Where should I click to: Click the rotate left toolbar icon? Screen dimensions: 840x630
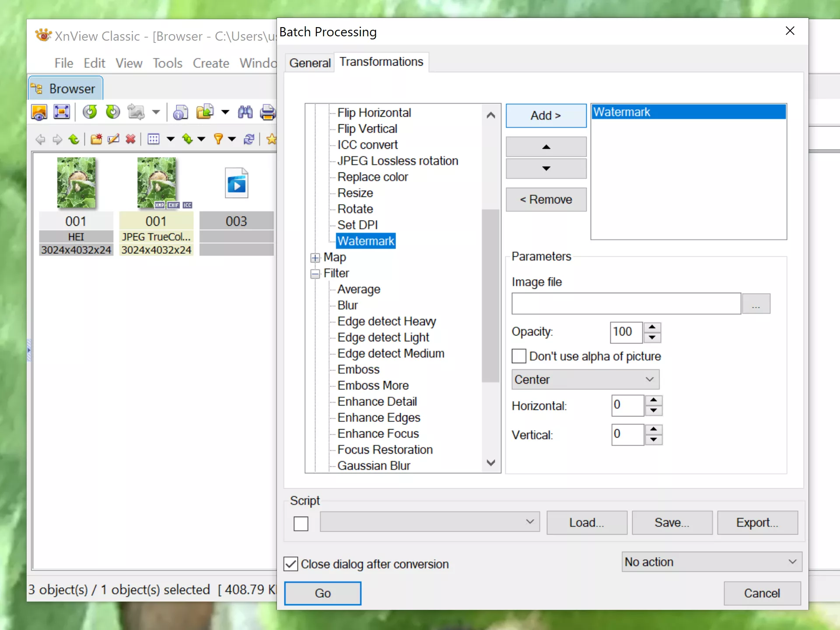pos(90,112)
